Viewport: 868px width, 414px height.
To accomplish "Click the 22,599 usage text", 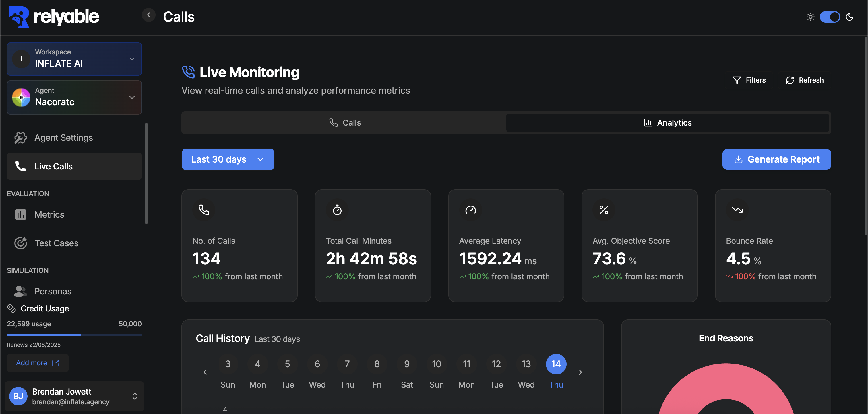I will click(x=29, y=324).
